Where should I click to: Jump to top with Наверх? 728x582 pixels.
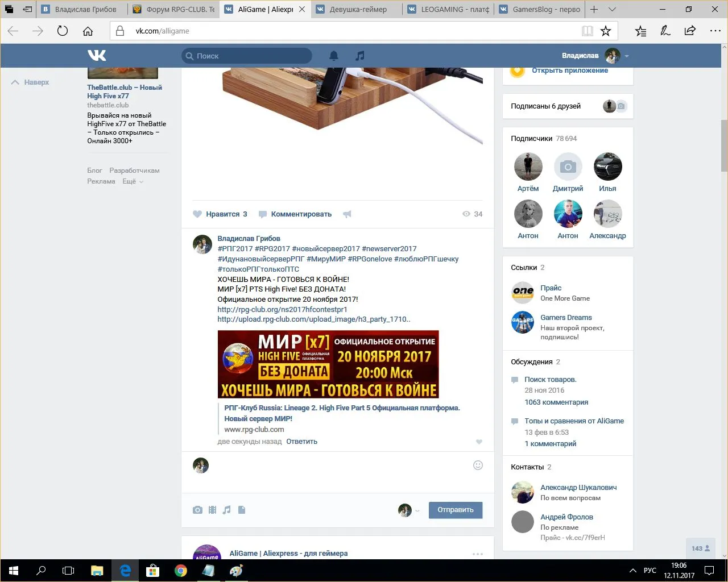click(x=30, y=82)
